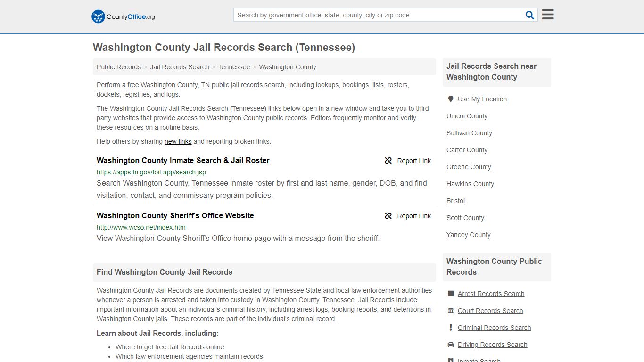This screenshot has width=644, height=362.
Task: Click broken-link icon for Sheriff's Office Website
Action: pyautogui.click(x=388, y=216)
